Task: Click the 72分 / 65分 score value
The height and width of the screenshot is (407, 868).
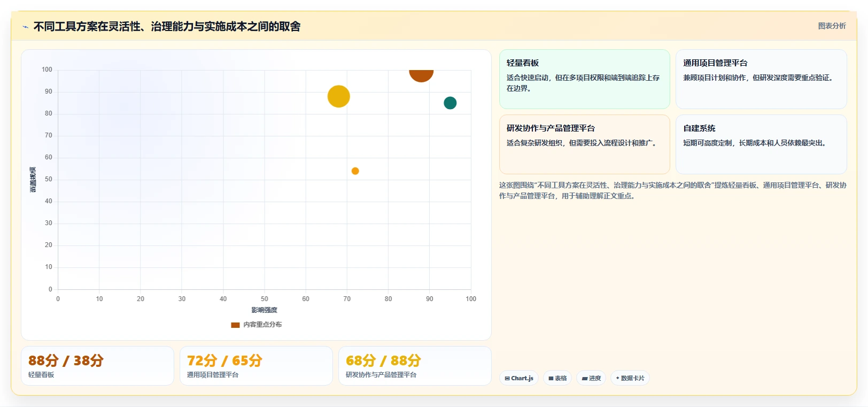Action: point(224,360)
